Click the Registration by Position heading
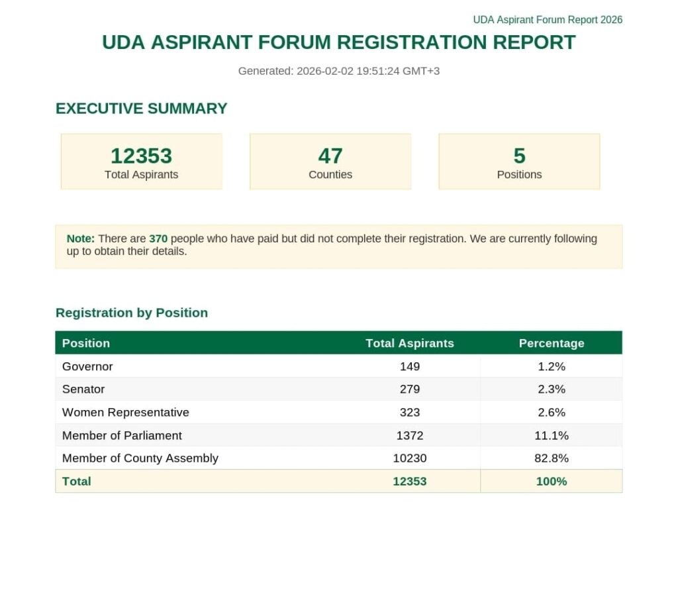This screenshot has height=616, width=678. pos(131,313)
